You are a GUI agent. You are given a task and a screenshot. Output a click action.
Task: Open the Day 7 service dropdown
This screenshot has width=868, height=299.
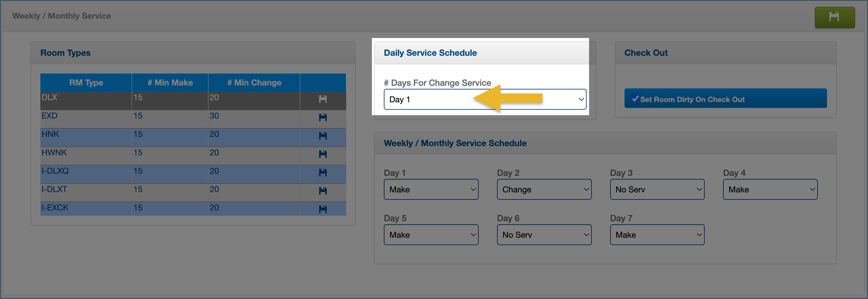[657, 235]
